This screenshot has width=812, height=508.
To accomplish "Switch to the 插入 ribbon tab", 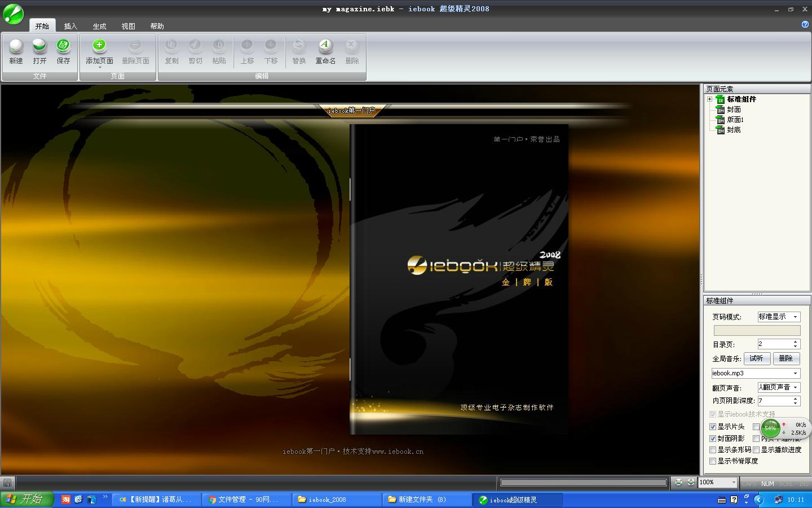I will tap(70, 26).
